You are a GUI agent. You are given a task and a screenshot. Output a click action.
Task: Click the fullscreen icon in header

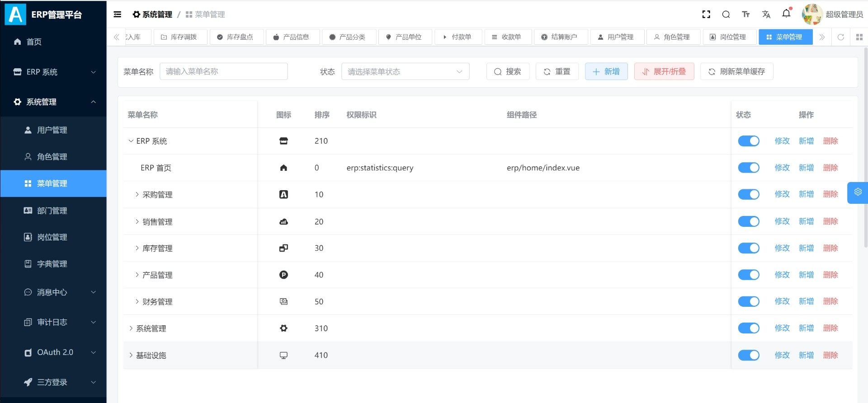pos(706,14)
